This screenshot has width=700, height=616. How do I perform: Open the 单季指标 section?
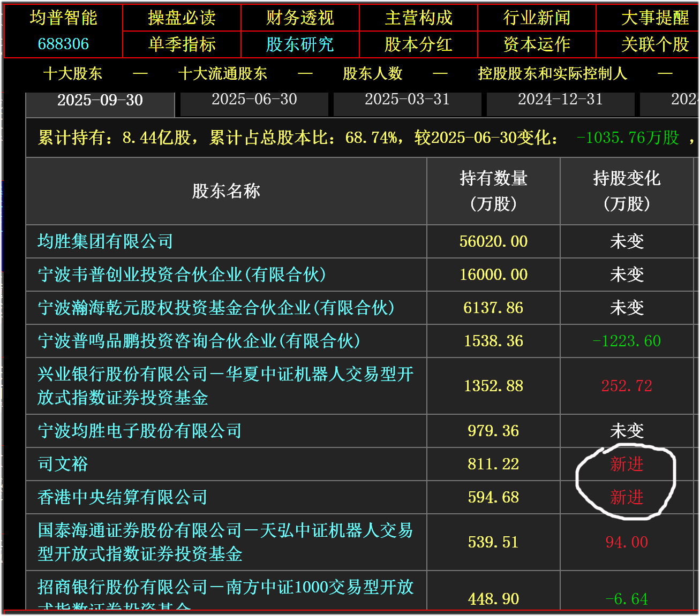(182, 44)
